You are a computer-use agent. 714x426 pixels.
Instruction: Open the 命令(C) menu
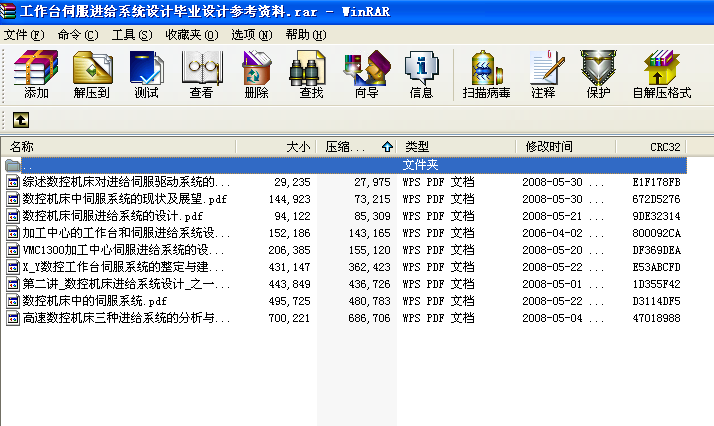78,35
